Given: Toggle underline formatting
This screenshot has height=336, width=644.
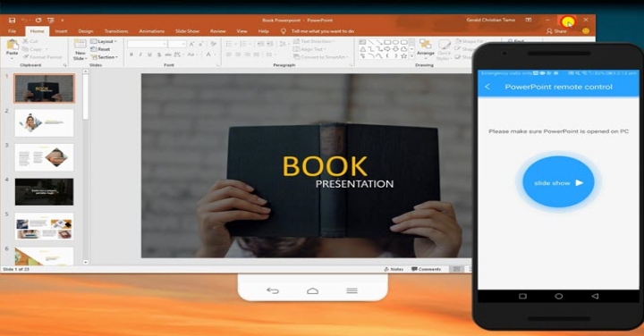Looking at the screenshot, I should [149, 55].
